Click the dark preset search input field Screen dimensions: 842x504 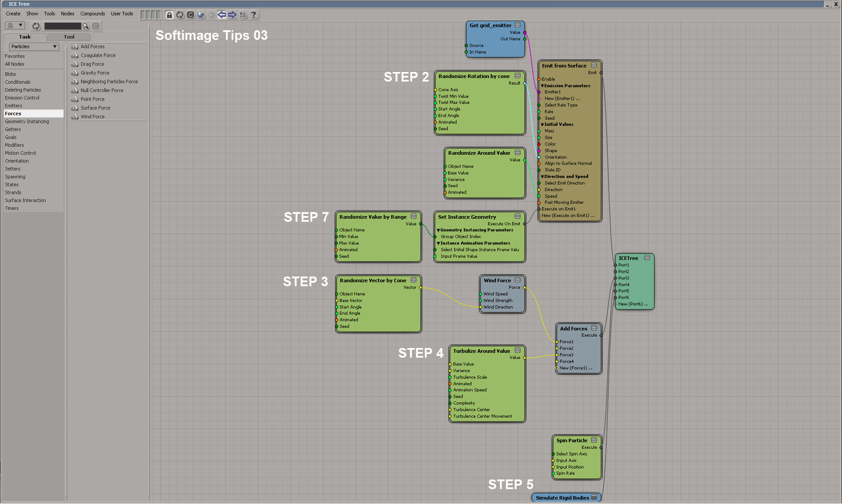(62, 26)
